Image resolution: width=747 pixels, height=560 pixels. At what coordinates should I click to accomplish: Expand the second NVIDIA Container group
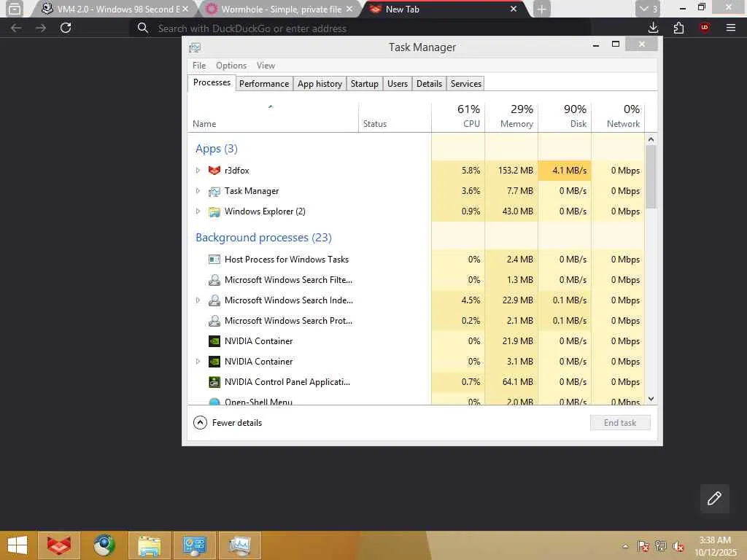tap(198, 362)
